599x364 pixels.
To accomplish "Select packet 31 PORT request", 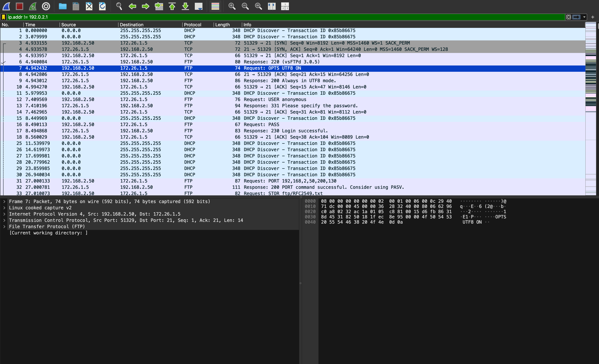I will 293,181.
